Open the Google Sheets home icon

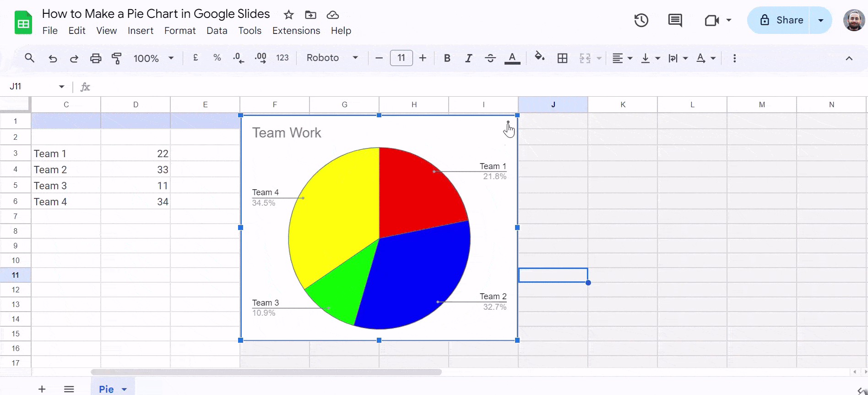click(23, 22)
